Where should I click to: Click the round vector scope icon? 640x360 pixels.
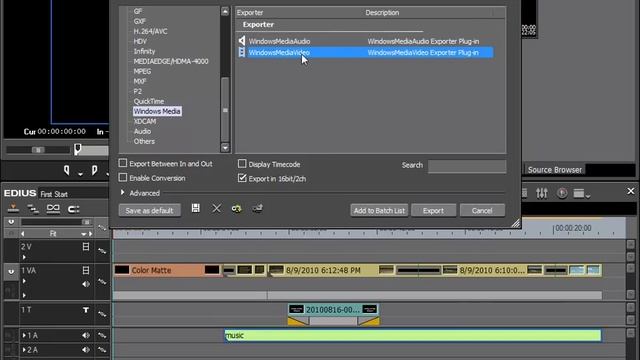pyautogui.click(x=562, y=193)
